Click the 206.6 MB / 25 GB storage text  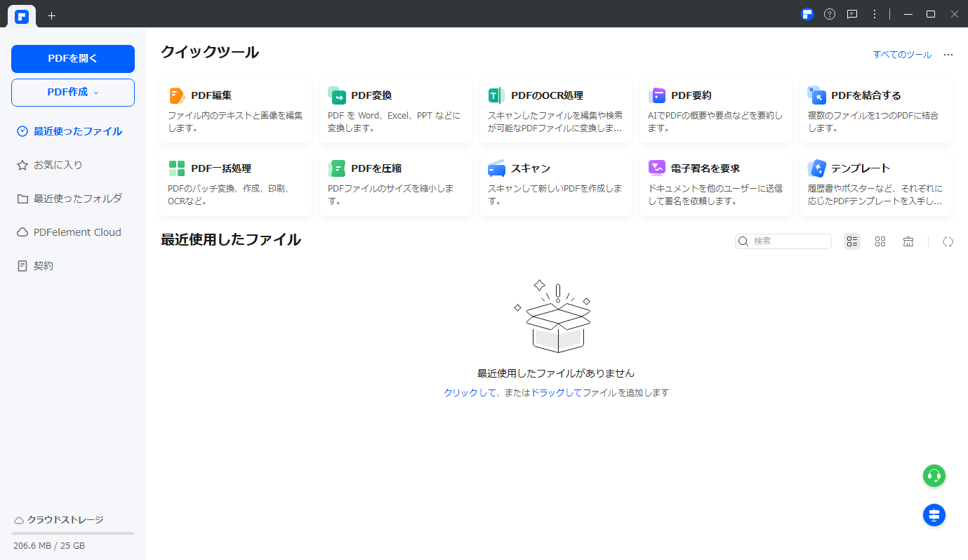click(x=49, y=545)
